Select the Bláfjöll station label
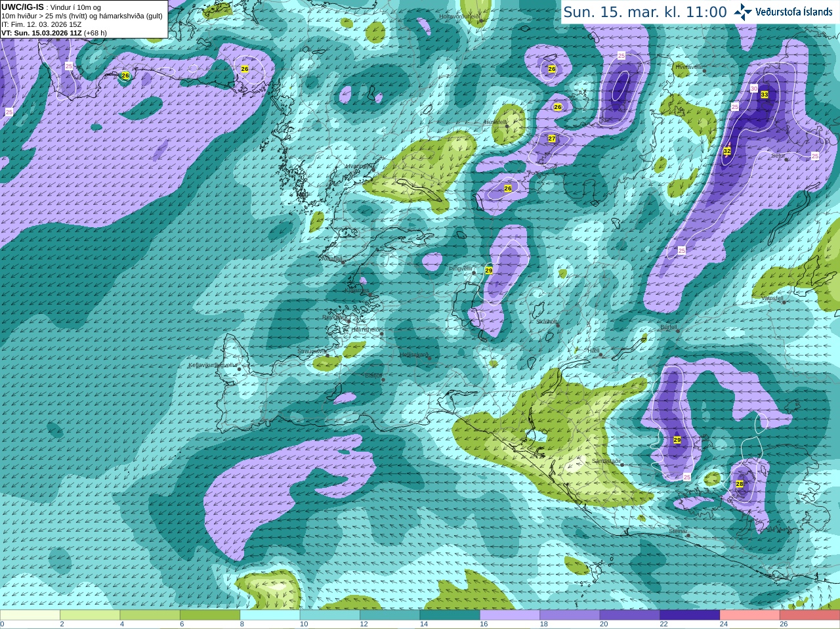Image resolution: width=840 pixels, height=629 pixels. [373, 376]
